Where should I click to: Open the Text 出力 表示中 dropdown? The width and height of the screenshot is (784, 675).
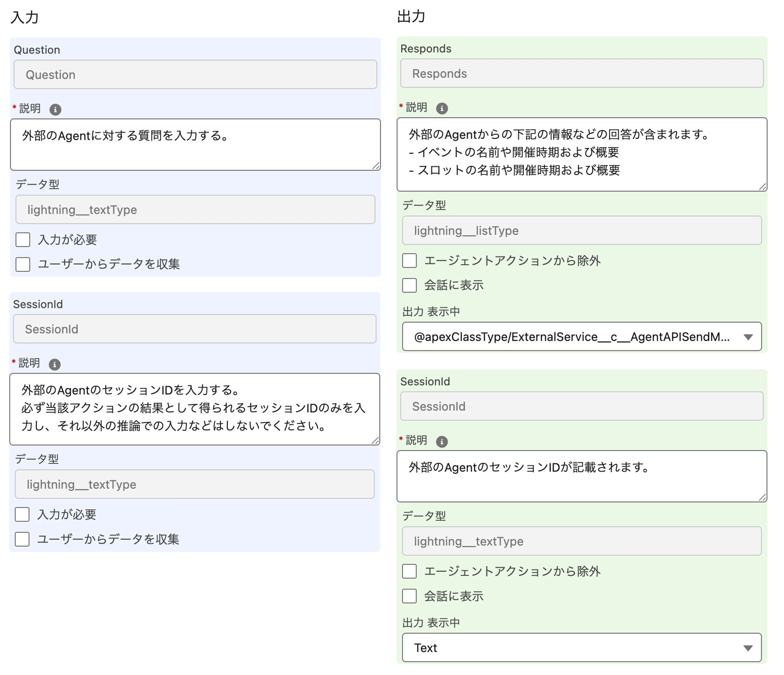point(582,648)
